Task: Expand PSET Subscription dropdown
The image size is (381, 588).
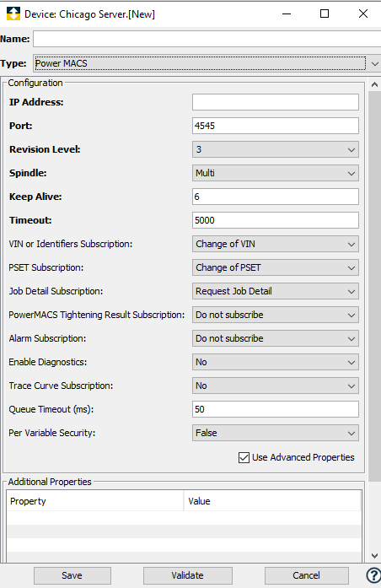Action: point(276,267)
